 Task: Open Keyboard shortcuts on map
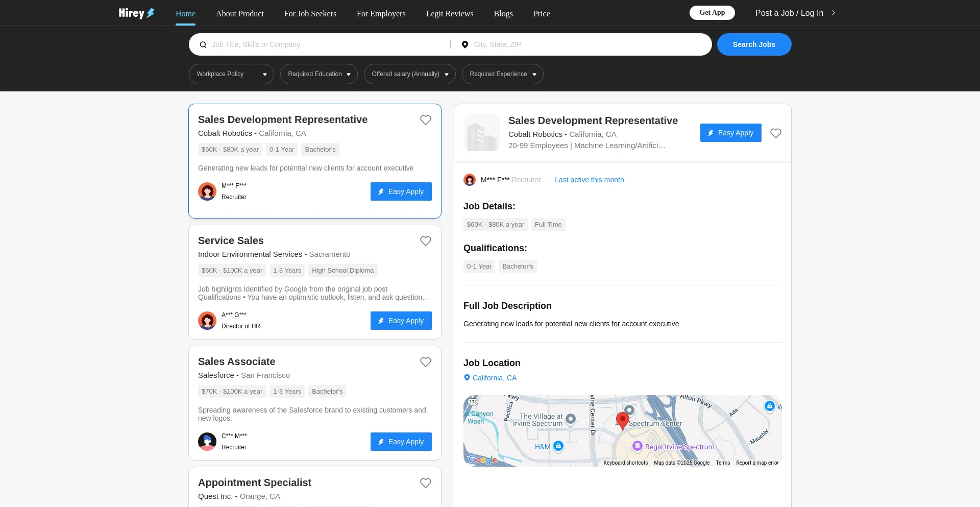[626, 463]
